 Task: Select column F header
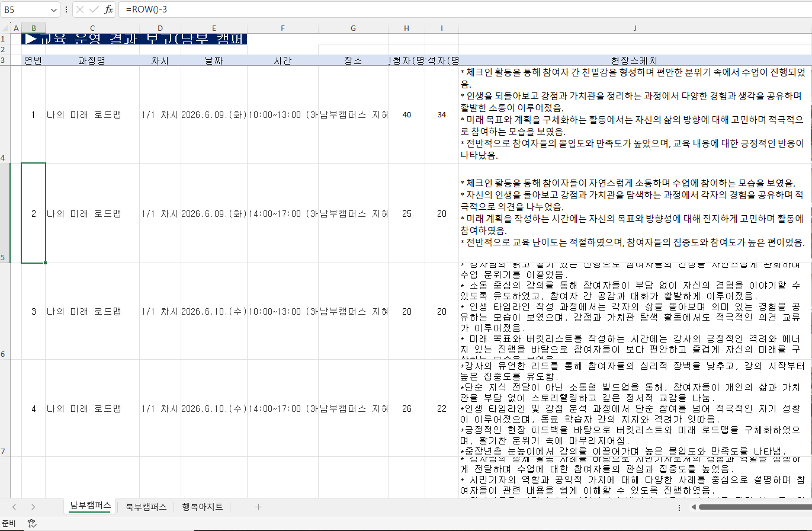point(283,28)
